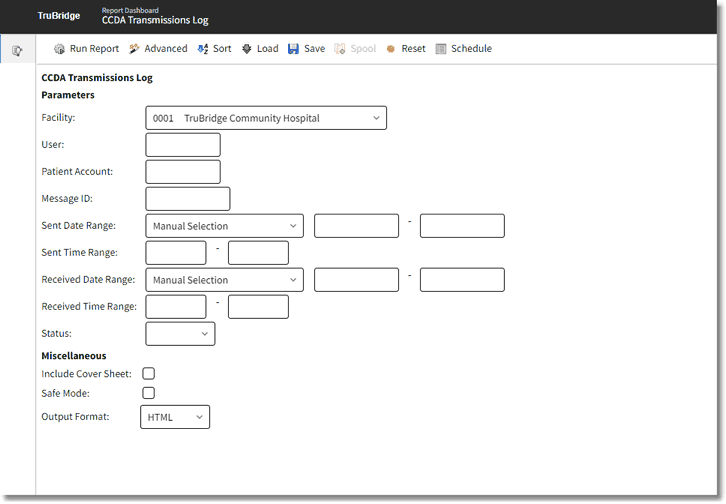
Task: Open the Sent Date Range dropdown
Action: tap(224, 226)
